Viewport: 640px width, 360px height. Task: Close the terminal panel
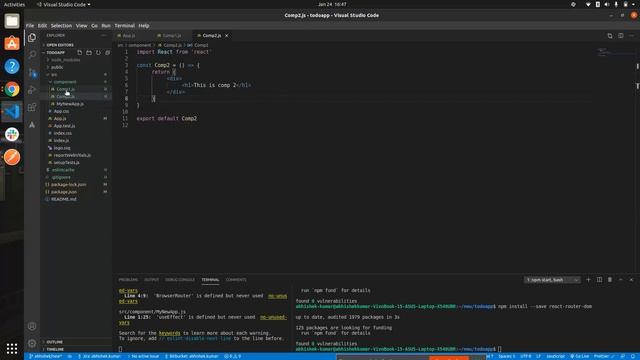631,280
